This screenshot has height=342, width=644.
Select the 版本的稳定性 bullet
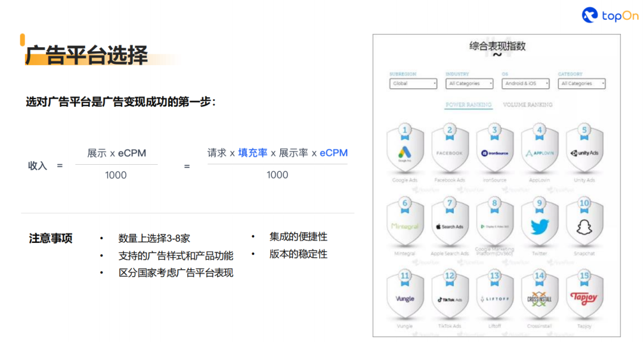[298, 254]
